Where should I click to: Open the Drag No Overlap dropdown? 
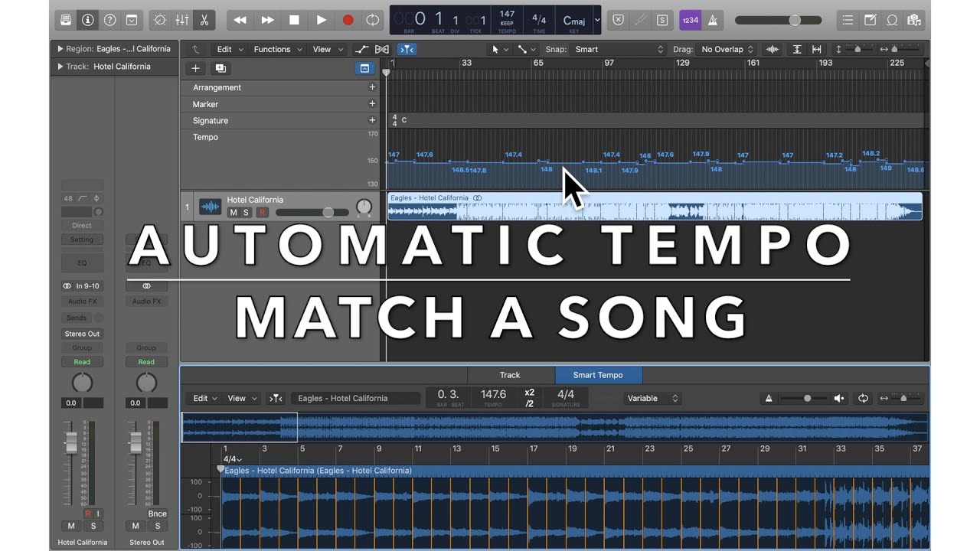click(727, 49)
